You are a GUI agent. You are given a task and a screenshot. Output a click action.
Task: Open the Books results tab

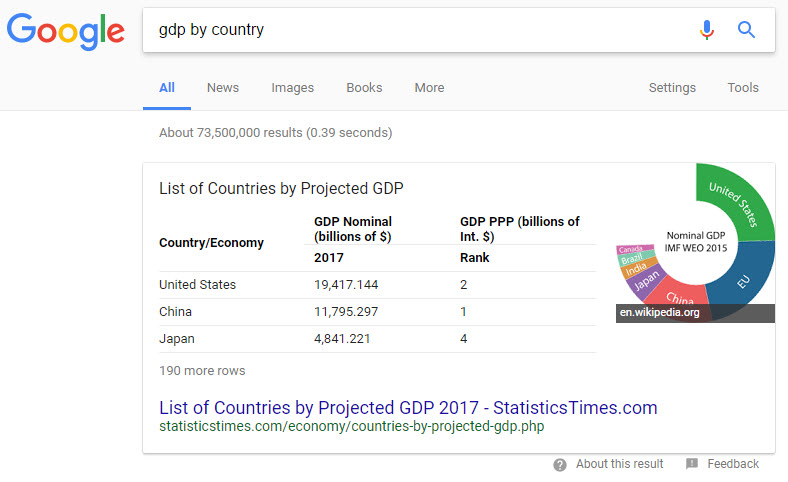(364, 88)
